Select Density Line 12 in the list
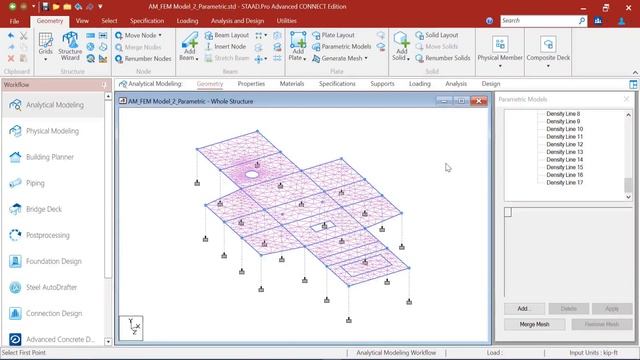The width and height of the screenshot is (640, 360). 565,144
